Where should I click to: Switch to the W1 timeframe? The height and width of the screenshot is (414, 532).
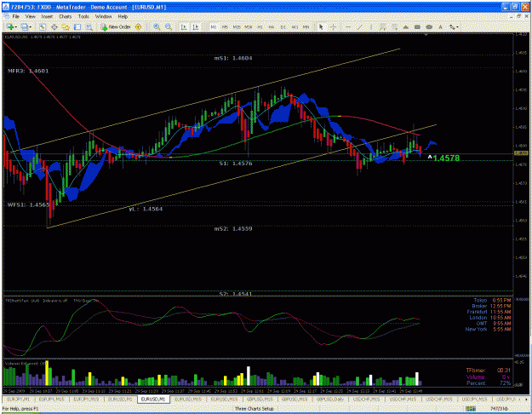point(295,26)
